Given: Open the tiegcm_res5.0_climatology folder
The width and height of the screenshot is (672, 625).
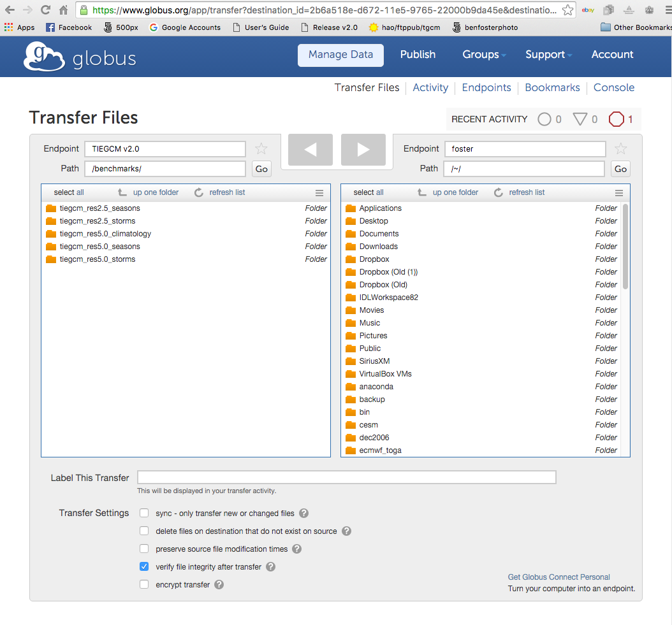Looking at the screenshot, I should click(105, 234).
